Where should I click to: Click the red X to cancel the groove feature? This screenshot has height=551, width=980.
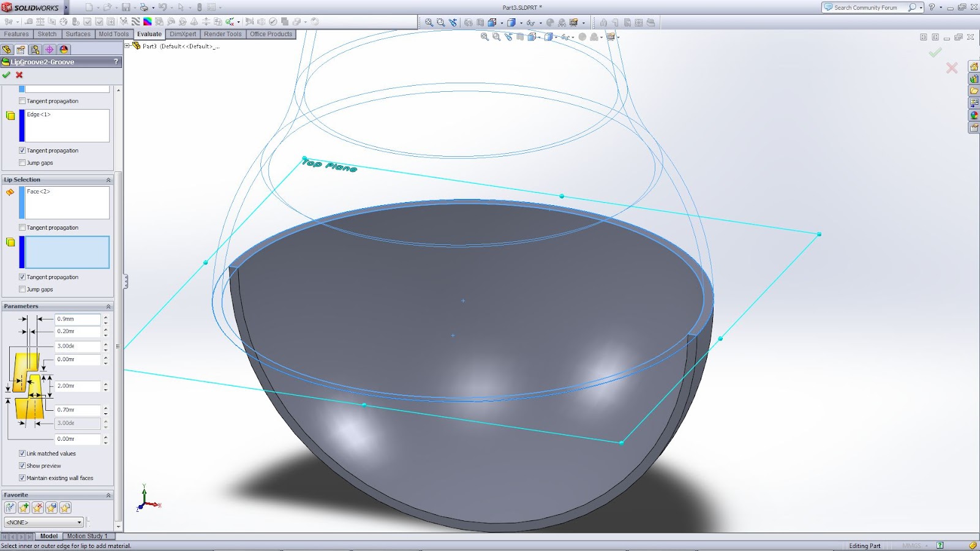tap(20, 75)
